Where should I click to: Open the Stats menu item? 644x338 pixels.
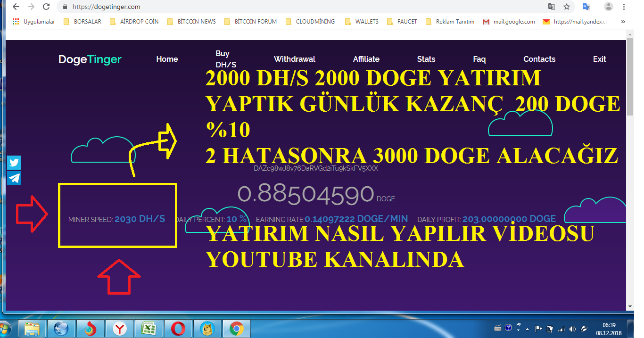(426, 59)
